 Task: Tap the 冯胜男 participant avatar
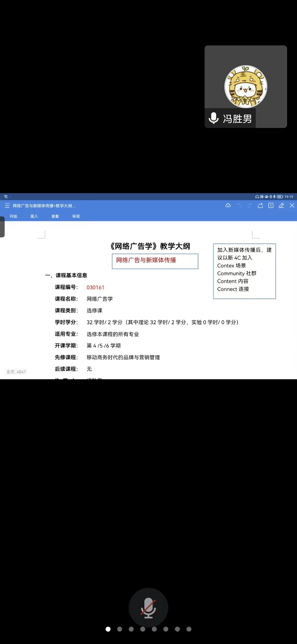(x=246, y=87)
